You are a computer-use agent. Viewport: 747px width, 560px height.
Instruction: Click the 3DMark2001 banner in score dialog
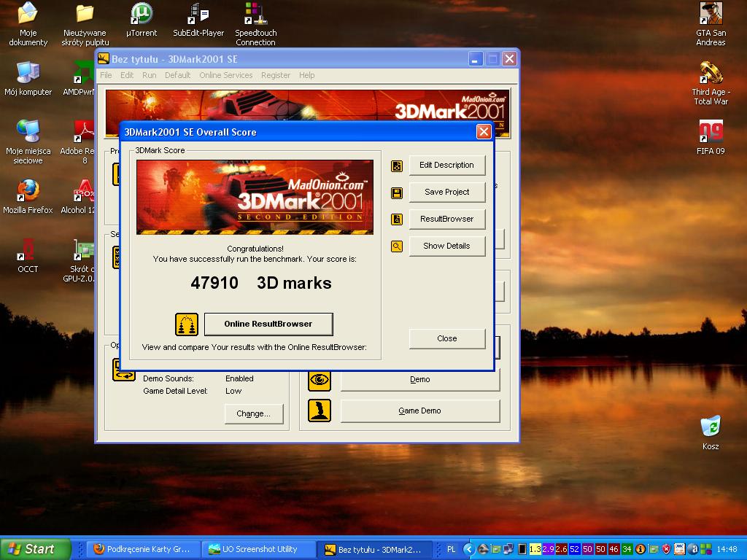[x=255, y=197]
